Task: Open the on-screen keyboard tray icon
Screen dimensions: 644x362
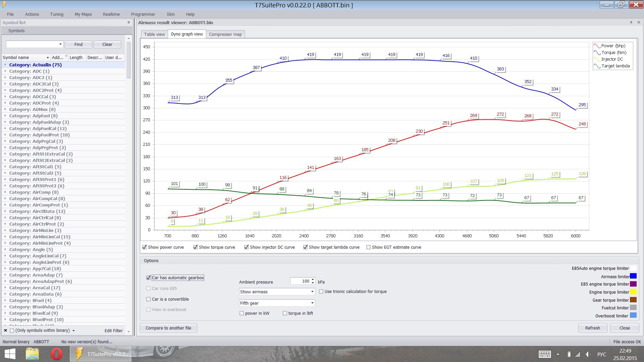Action: 545,354
